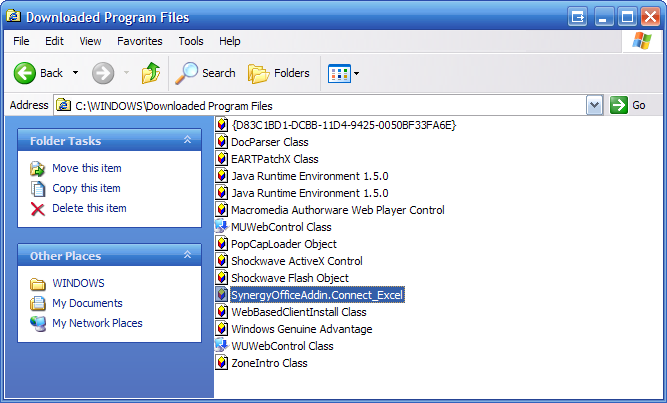Image resolution: width=667 pixels, height=403 pixels.
Task: Click the green Go arrow icon
Action: click(619, 105)
